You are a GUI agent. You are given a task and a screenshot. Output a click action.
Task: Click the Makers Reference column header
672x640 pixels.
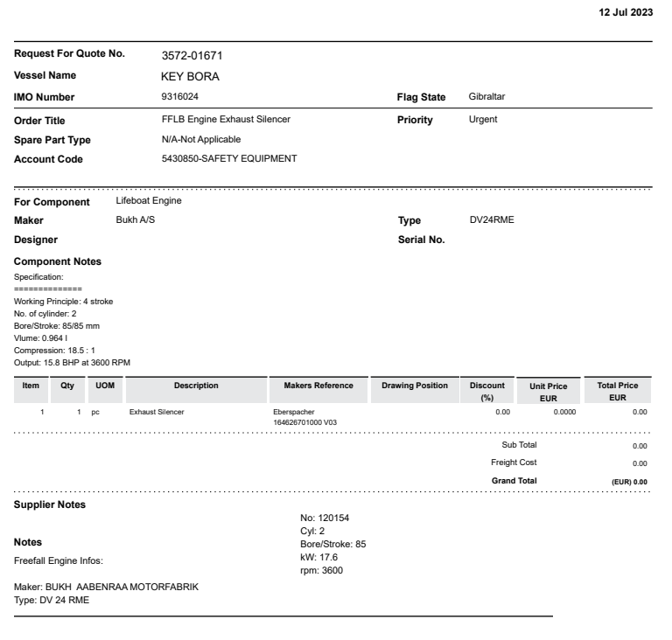[x=318, y=386]
